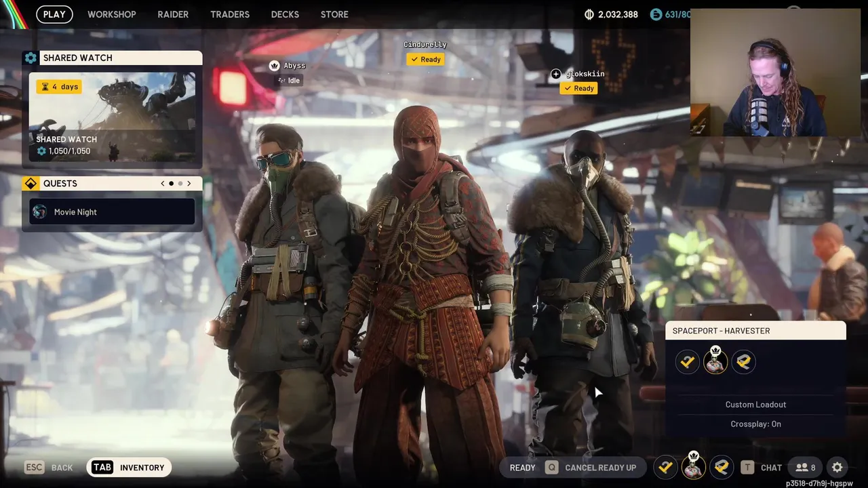Select player name Abyss

[295, 66]
